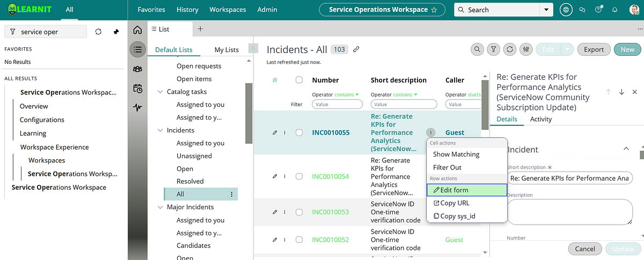Screen dimensions: 644x260
Task: Choose Show Matching cell action
Action: coord(456,154)
